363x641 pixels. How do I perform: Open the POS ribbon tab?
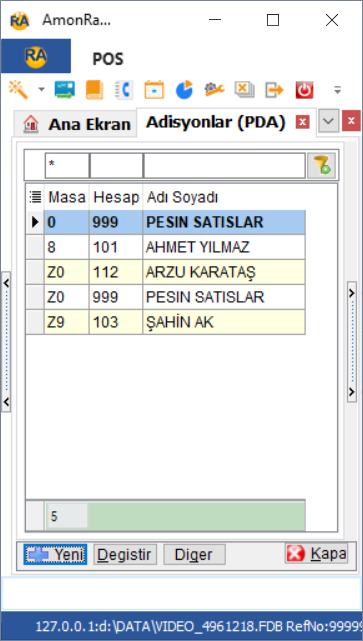(x=108, y=59)
